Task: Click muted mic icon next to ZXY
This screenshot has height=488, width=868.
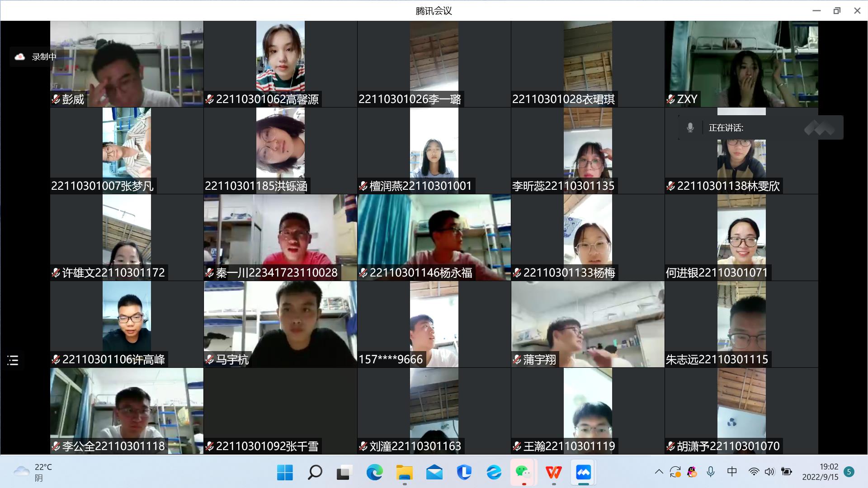Action: tap(671, 99)
